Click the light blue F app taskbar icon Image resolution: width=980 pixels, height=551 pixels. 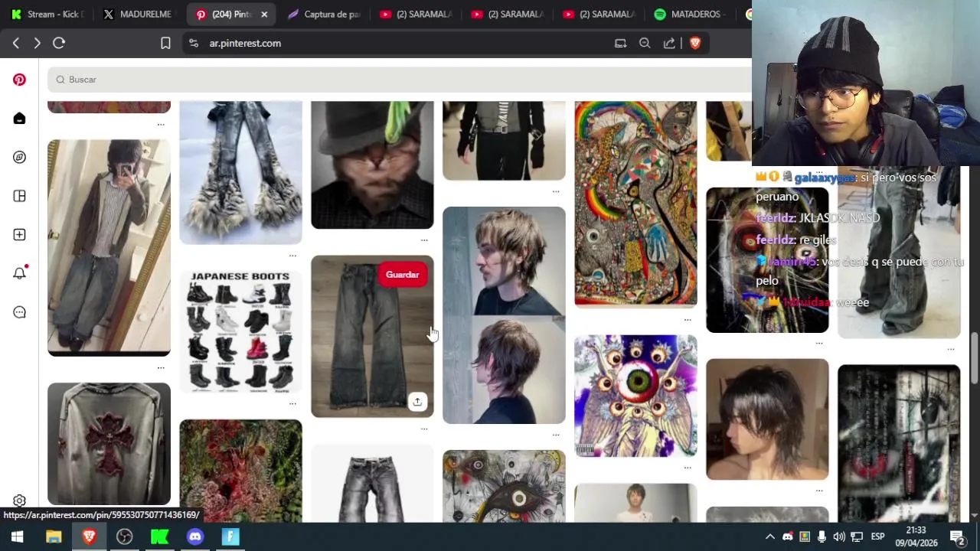[x=230, y=536]
